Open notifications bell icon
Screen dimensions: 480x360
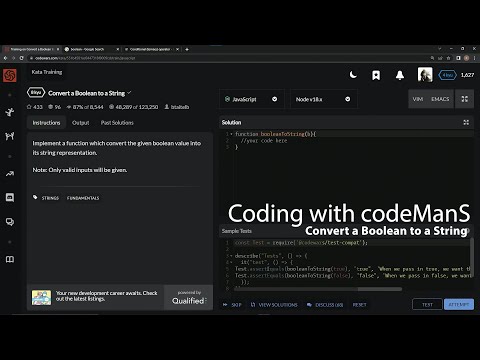point(400,75)
